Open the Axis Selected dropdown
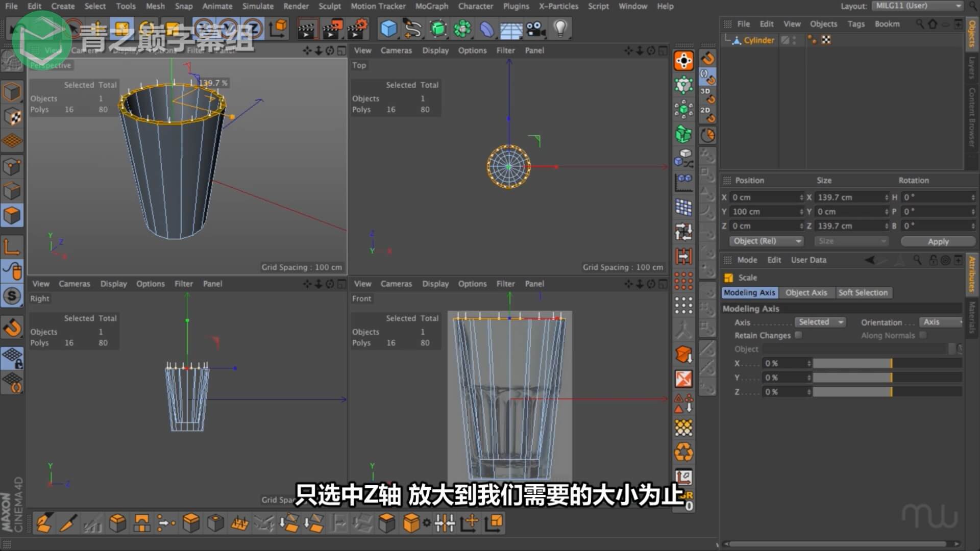The width and height of the screenshot is (980, 551). [820, 322]
